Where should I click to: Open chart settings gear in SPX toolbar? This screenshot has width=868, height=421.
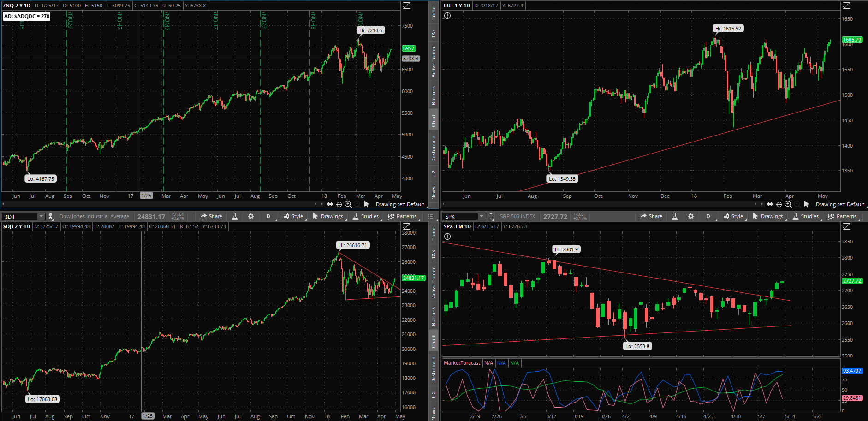[691, 216]
